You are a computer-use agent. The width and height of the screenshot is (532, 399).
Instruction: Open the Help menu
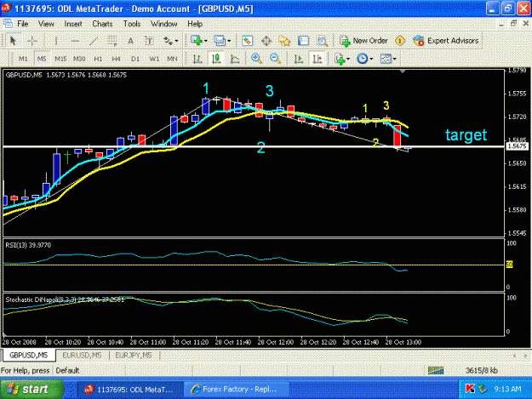click(x=195, y=24)
